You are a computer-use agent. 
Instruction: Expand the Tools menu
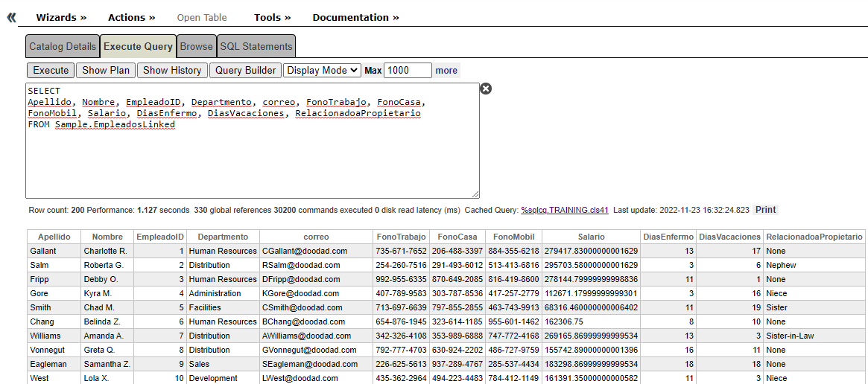point(272,17)
